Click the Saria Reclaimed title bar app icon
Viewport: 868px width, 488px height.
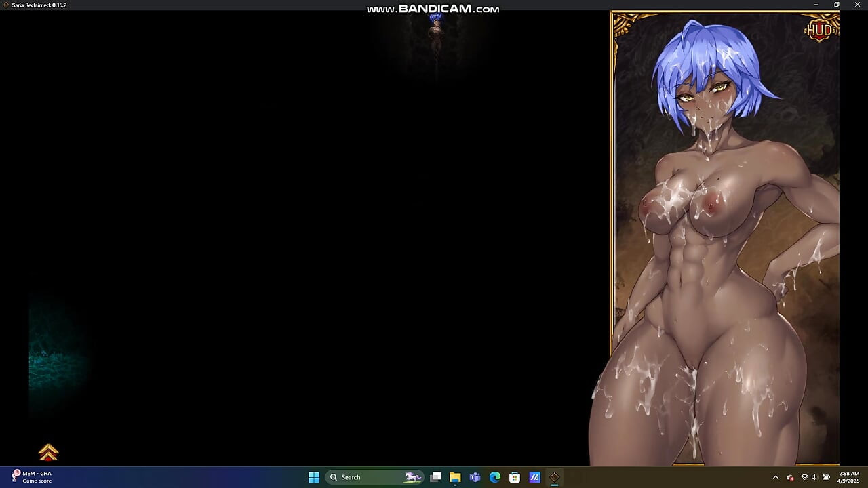(6, 5)
